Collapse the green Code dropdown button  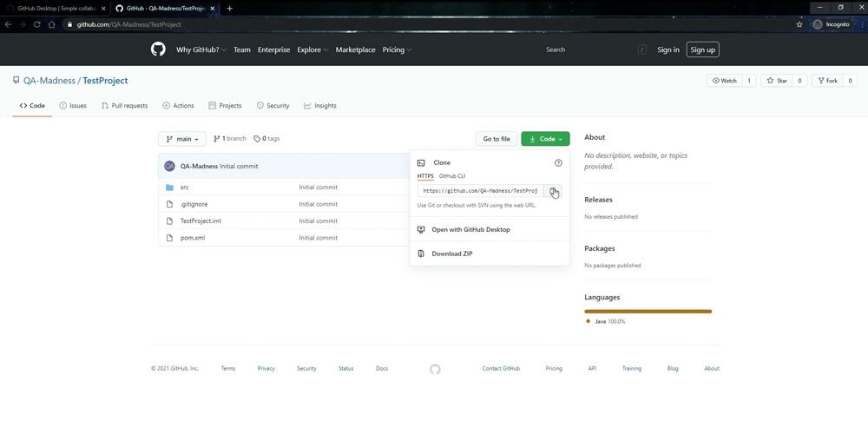(545, 139)
